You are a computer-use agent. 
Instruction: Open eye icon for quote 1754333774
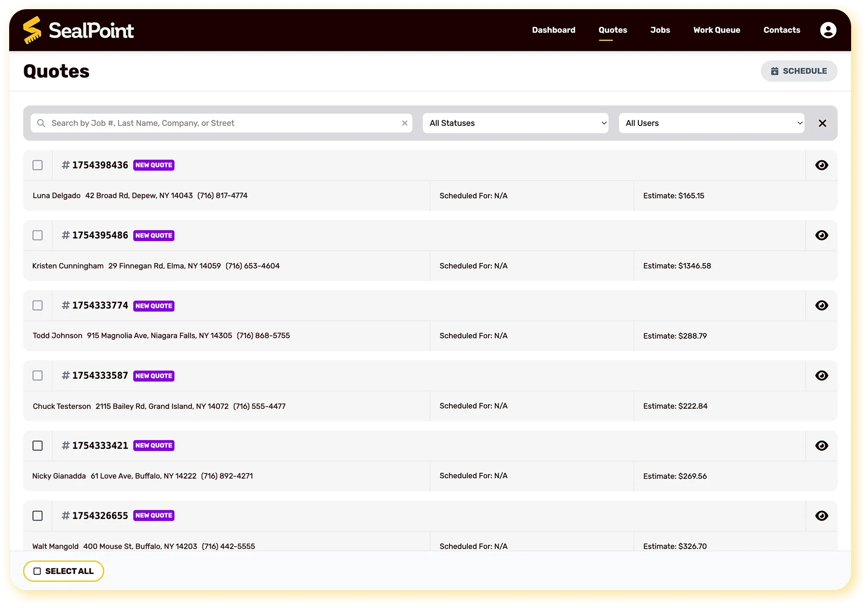tap(821, 305)
